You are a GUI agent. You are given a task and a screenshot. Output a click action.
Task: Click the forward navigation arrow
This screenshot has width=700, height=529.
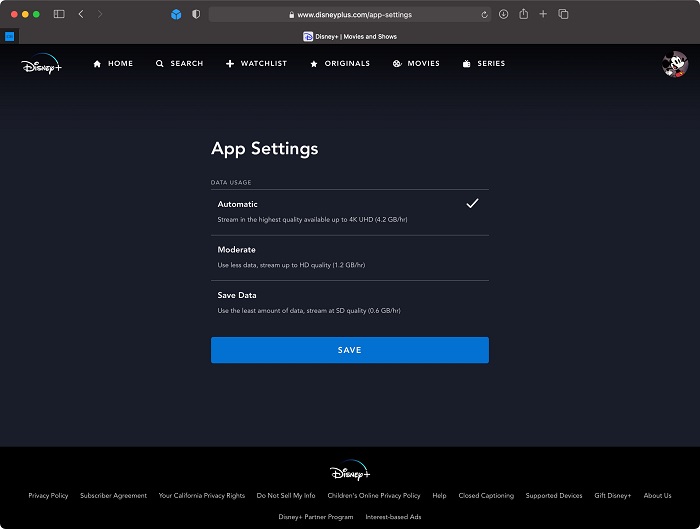[100, 14]
